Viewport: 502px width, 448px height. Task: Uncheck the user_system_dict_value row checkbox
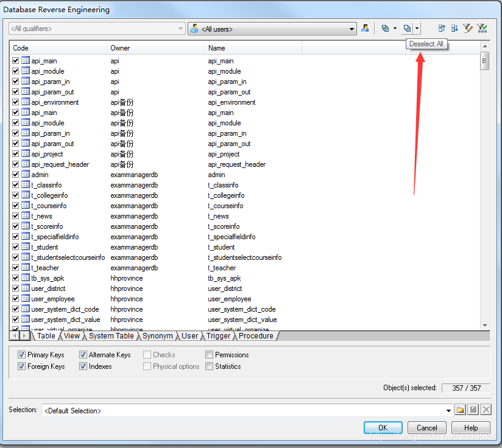[x=15, y=319]
